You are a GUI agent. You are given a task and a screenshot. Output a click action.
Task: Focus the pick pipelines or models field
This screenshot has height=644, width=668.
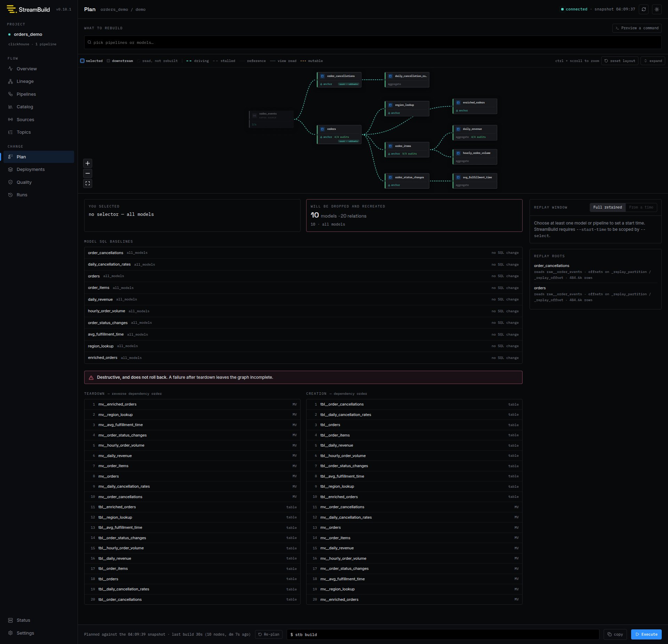373,42
